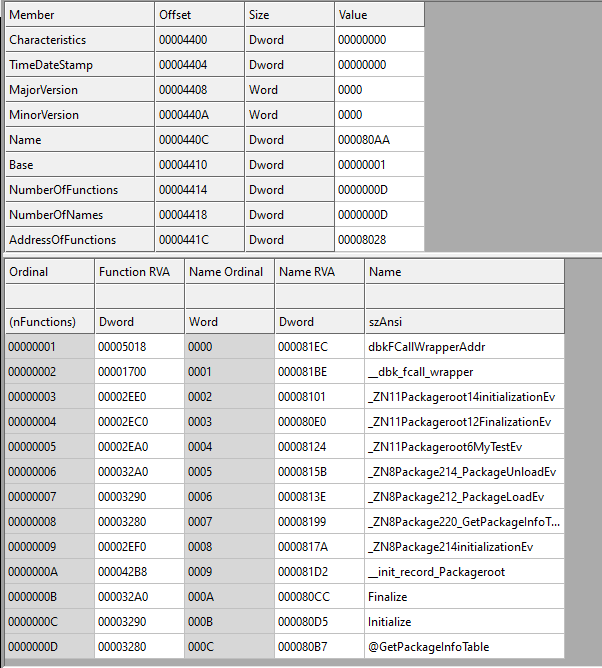Click the Name RVA column header
The width and height of the screenshot is (602, 668).
click(320, 271)
